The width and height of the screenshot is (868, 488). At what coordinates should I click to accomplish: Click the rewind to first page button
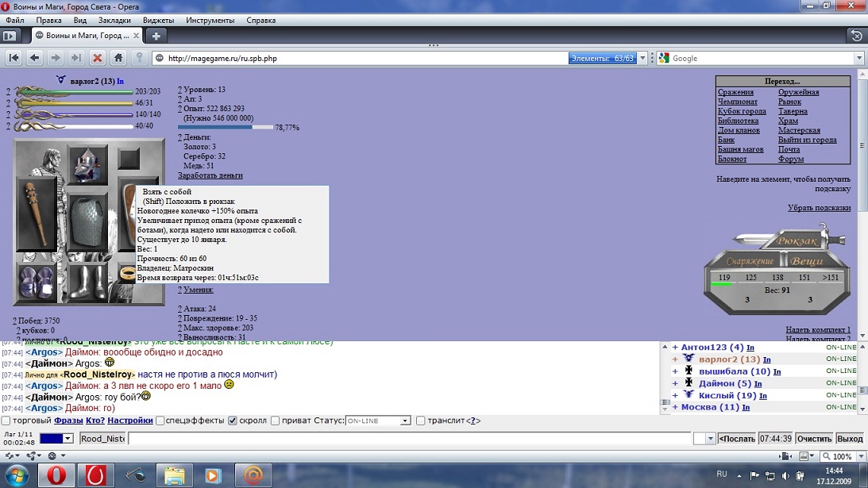coord(14,58)
